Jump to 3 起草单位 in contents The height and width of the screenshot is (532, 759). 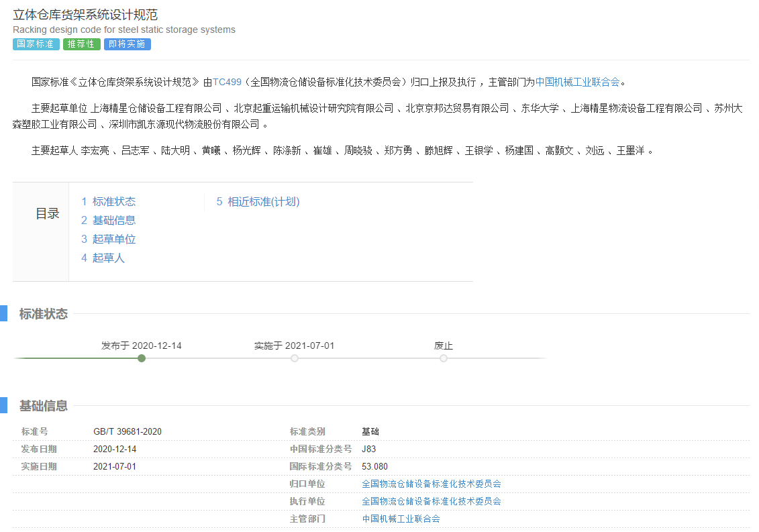click(x=109, y=239)
